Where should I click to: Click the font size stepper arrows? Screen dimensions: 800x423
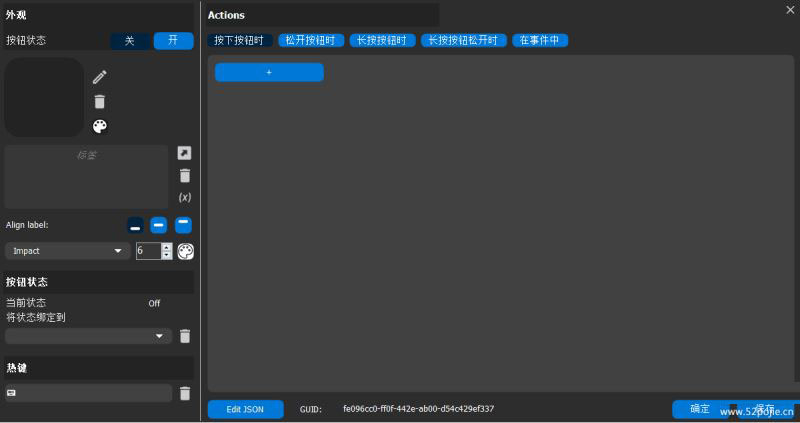[167, 251]
